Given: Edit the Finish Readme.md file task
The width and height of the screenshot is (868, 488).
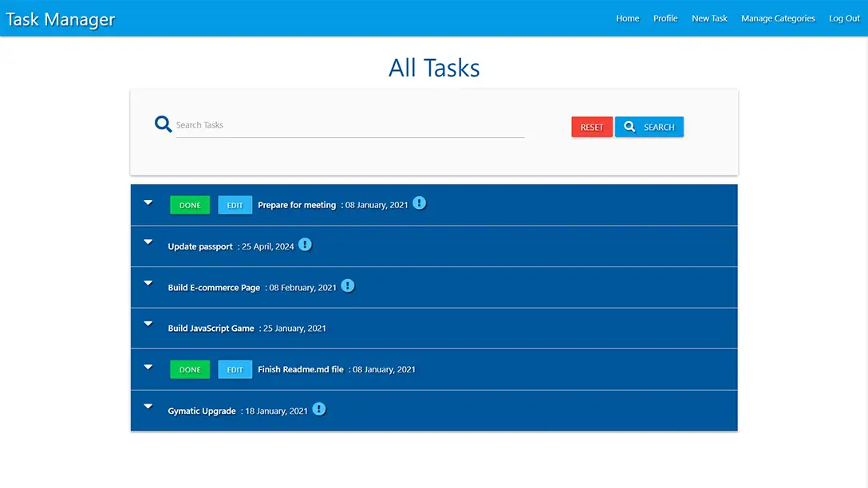Looking at the screenshot, I should 235,369.
